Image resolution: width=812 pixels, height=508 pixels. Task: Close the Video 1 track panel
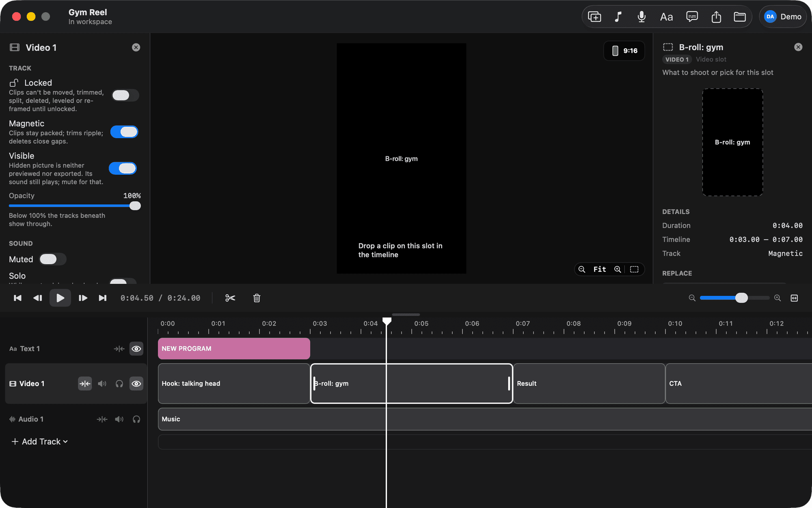coord(136,48)
